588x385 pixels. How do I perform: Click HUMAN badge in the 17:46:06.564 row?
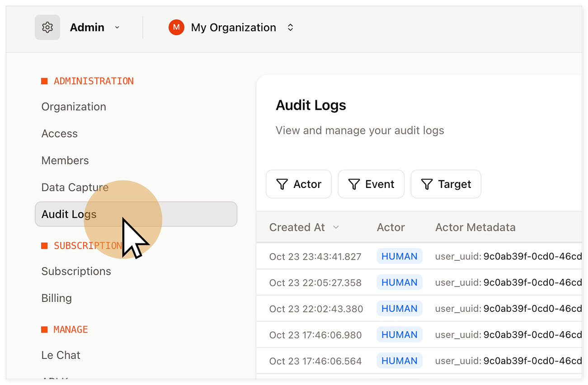[x=400, y=361]
